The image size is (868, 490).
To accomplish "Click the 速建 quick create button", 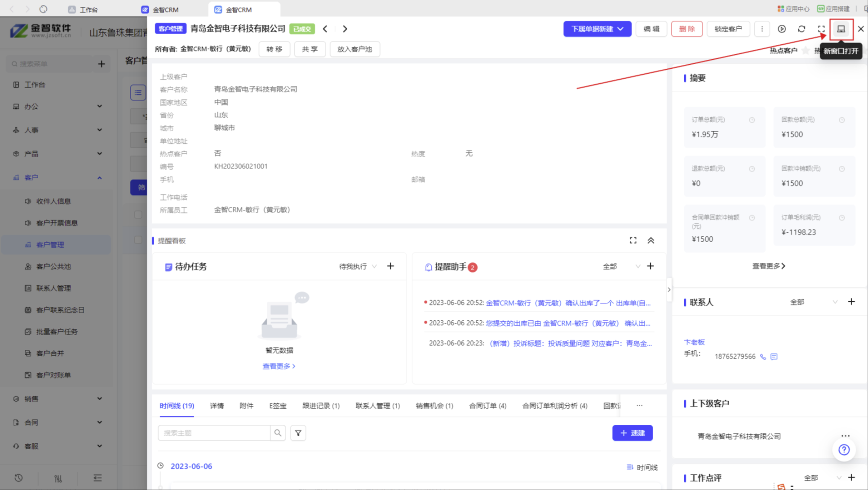I will pos(632,433).
